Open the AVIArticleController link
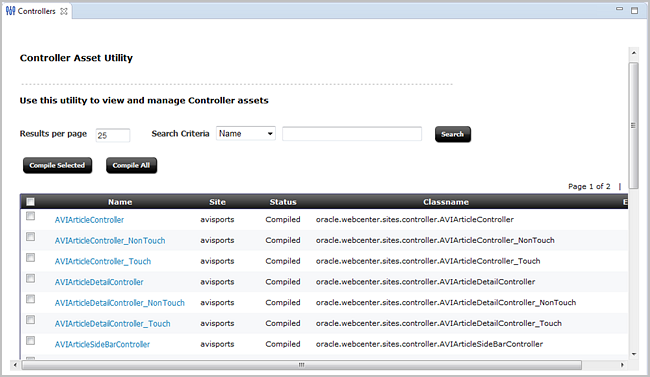The width and height of the screenshot is (650, 377). [x=89, y=220]
